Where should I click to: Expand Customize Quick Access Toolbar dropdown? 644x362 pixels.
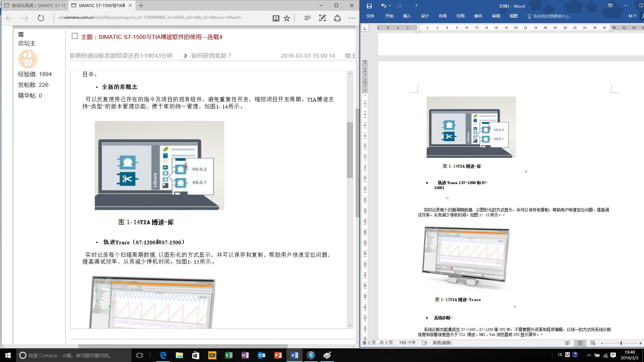point(416,6)
